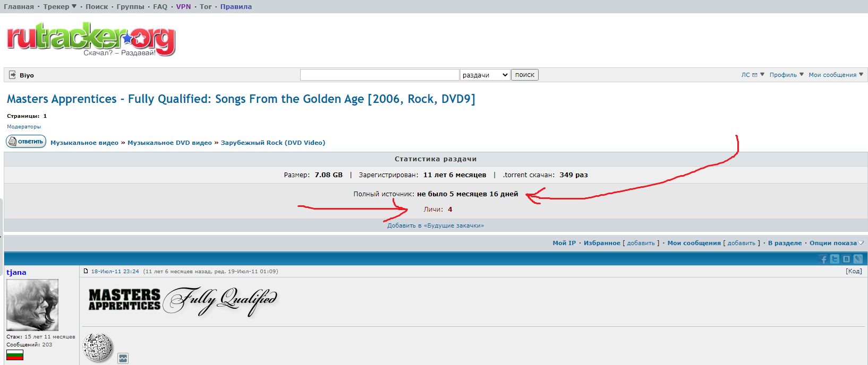
Task: Click the logout icon beside Biyo
Action: click(x=13, y=75)
